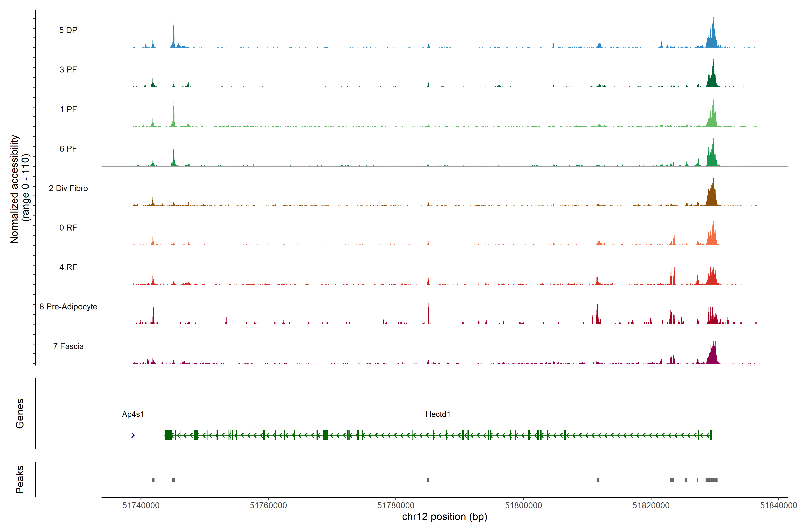Click the 8 Pre-Adipocyte track label

point(68,307)
